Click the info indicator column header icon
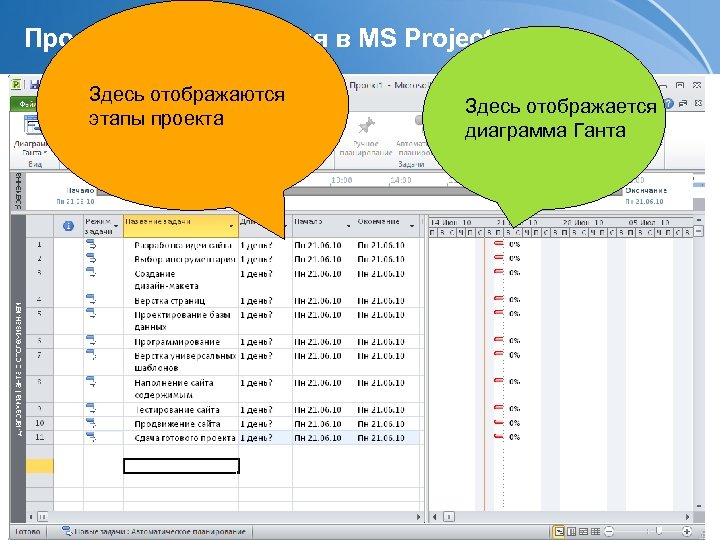Screen dimensions: 720x540 pyautogui.click(x=68, y=226)
